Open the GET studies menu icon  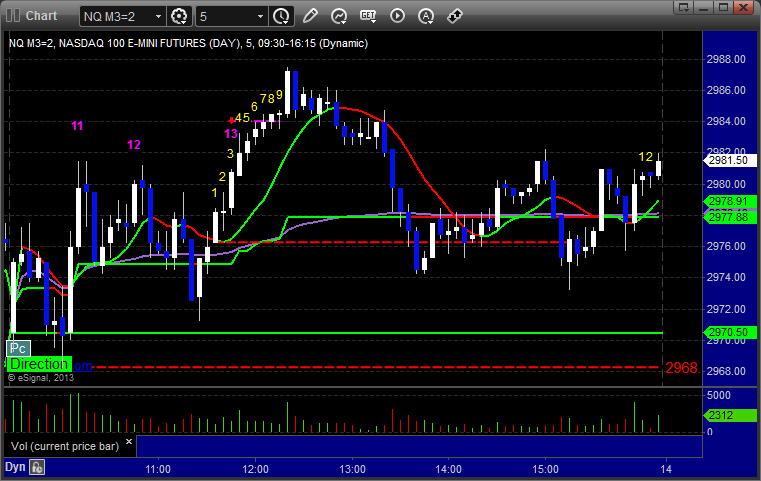point(368,16)
